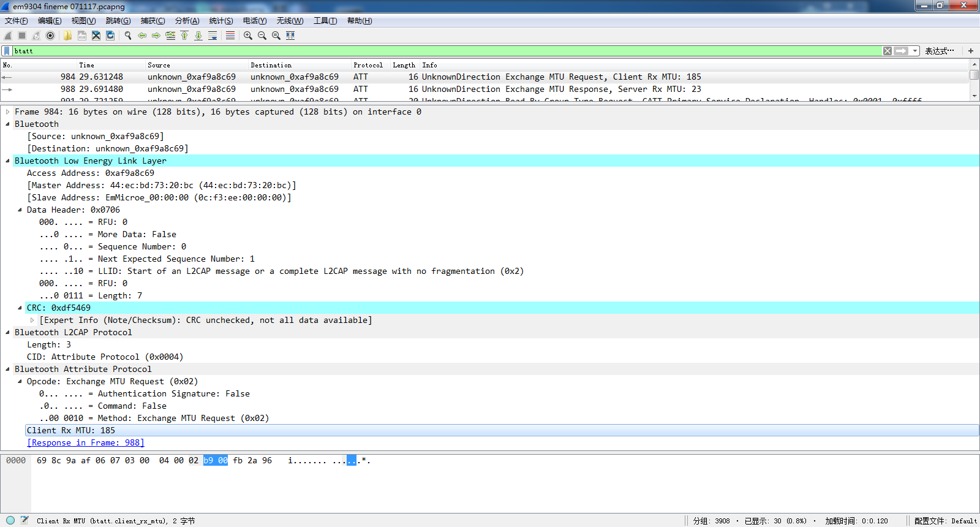Open expert information status bar circle
This screenshot has height=527, width=980.
point(10,520)
